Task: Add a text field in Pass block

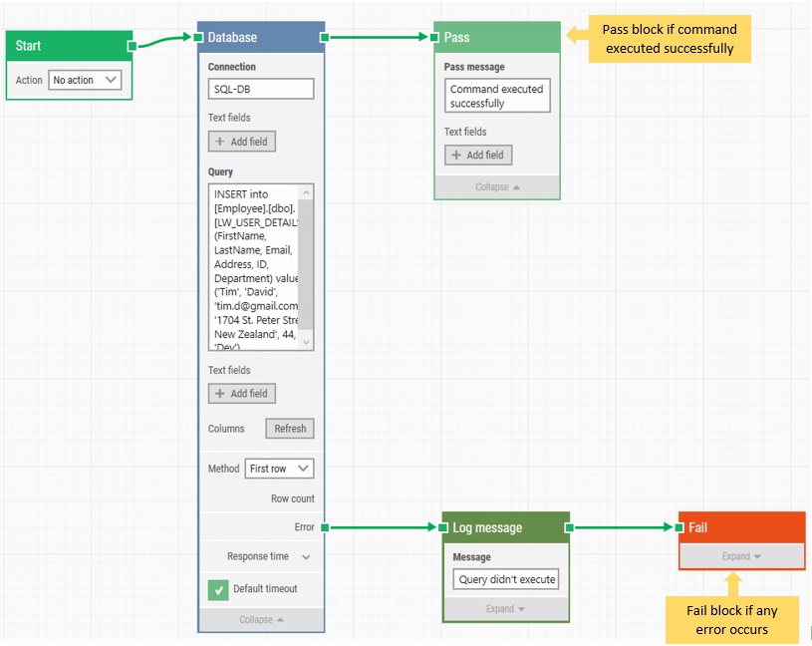Action: (478, 155)
